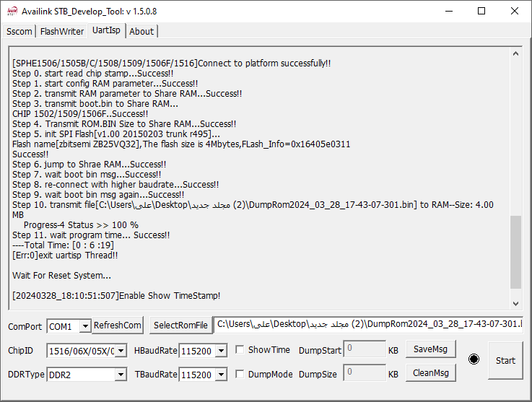Expand the ComPort COM1 dropdown
Viewport: 532px width, 402px height.
click(85, 326)
